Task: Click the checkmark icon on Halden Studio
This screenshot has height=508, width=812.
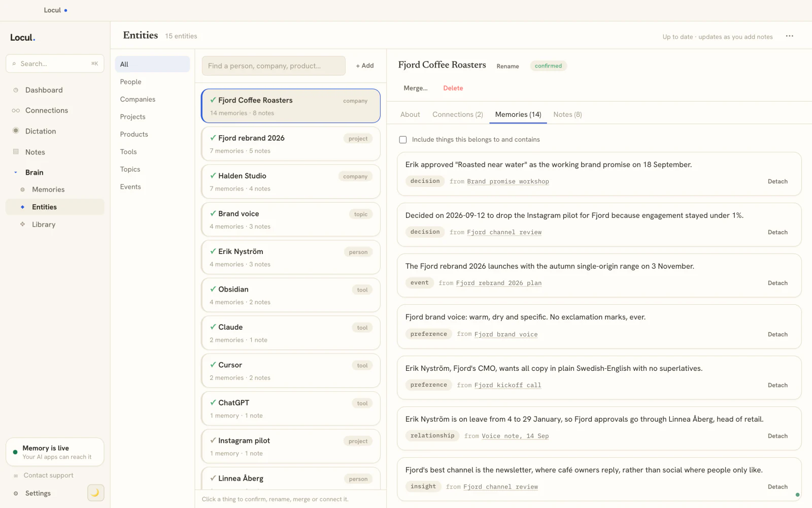Action: click(x=213, y=176)
